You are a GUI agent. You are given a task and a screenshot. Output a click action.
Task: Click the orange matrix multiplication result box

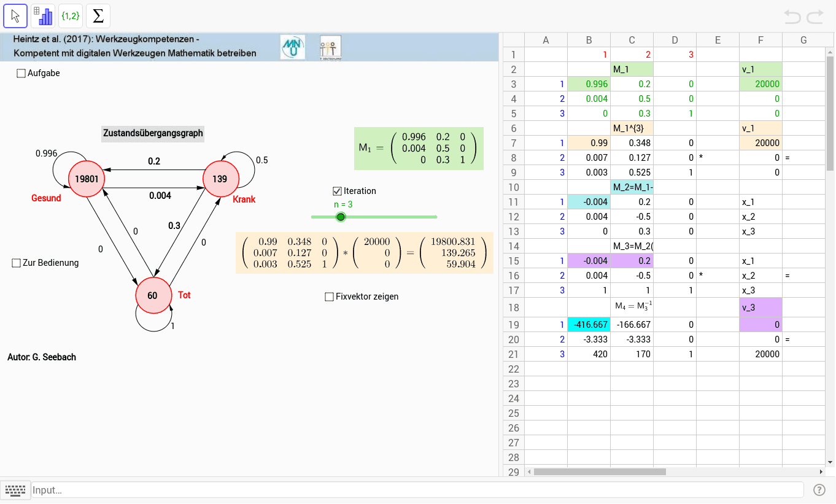pyautogui.click(x=365, y=253)
